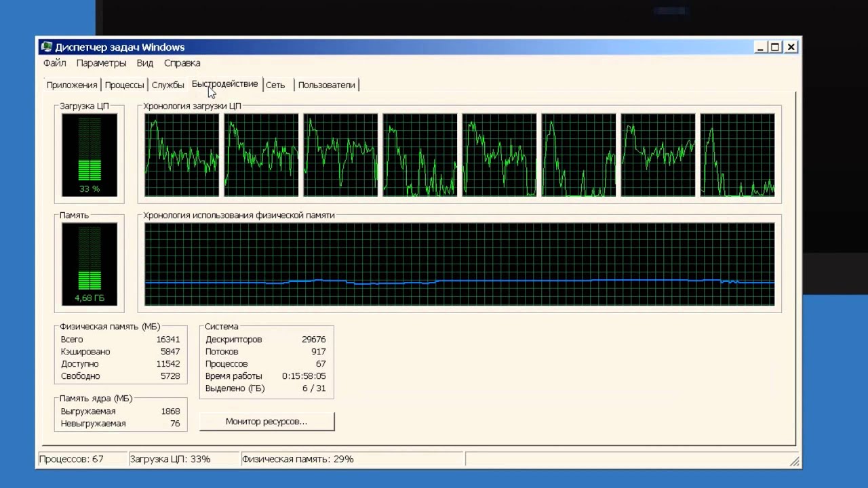
Task: Switch to the Приложения tab
Action: click(x=72, y=85)
